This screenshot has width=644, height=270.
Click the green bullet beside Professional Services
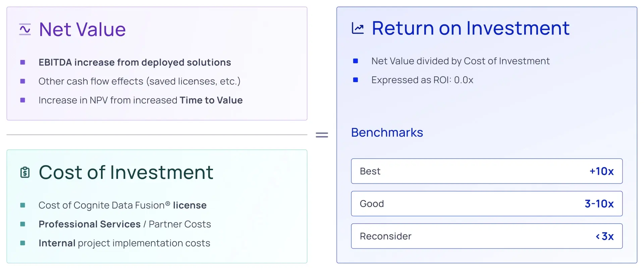[23, 224]
